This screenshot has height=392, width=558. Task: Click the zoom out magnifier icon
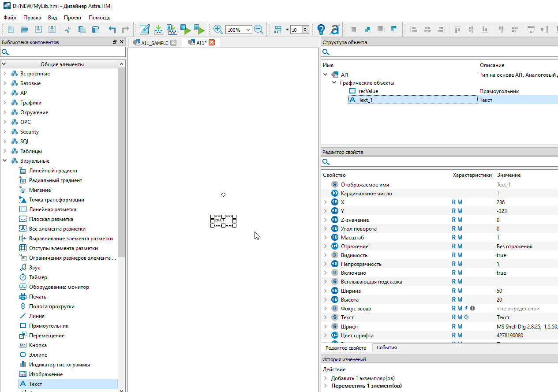click(x=259, y=30)
